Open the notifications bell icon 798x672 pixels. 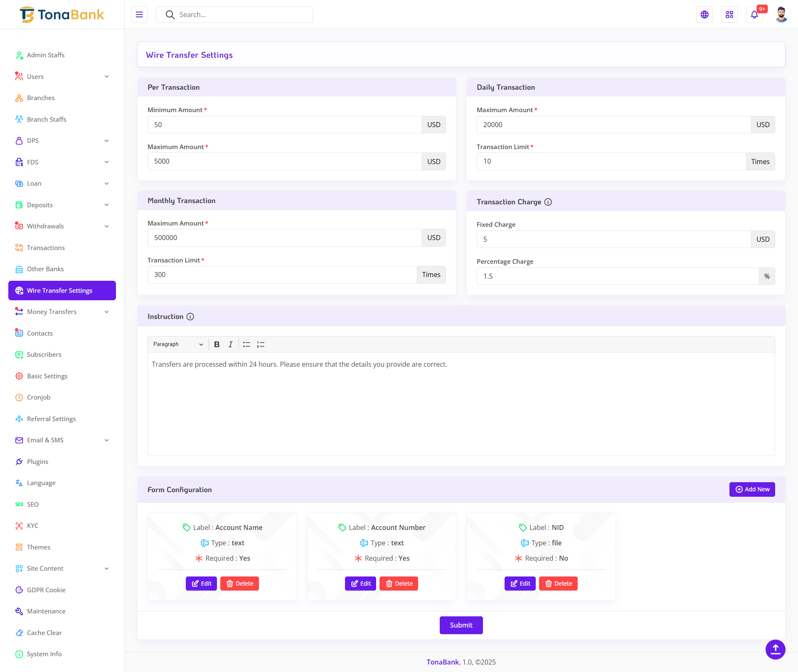pos(754,15)
